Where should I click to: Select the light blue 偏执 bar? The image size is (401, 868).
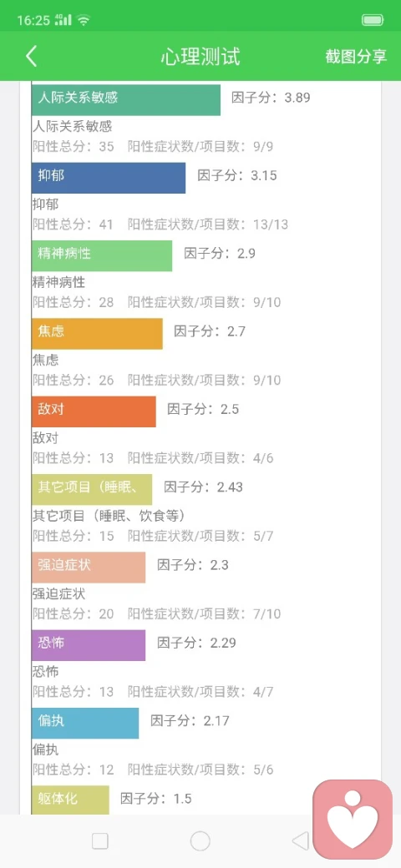(84, 723)
